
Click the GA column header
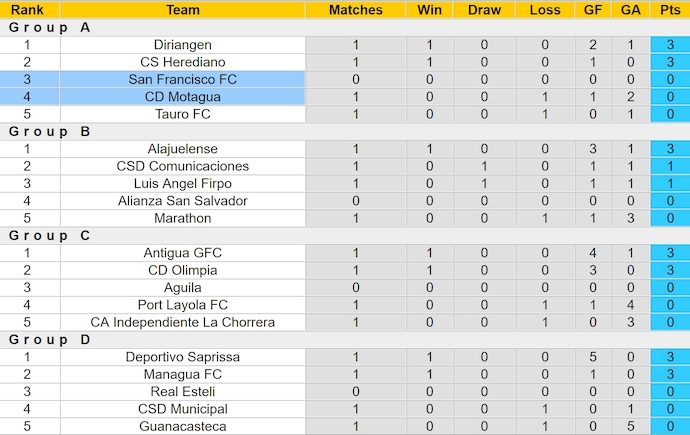630,10
